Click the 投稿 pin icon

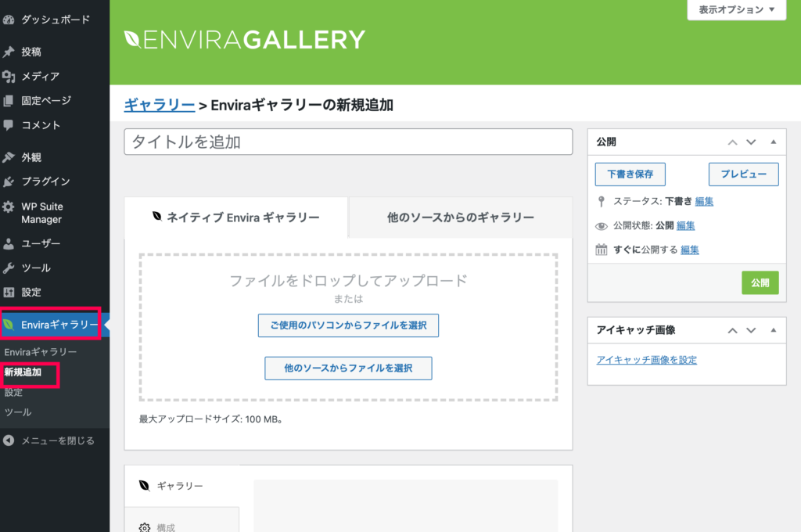8,52
